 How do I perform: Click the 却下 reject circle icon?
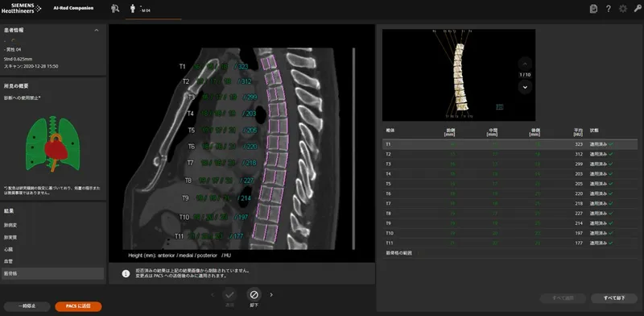pos(254,294)
